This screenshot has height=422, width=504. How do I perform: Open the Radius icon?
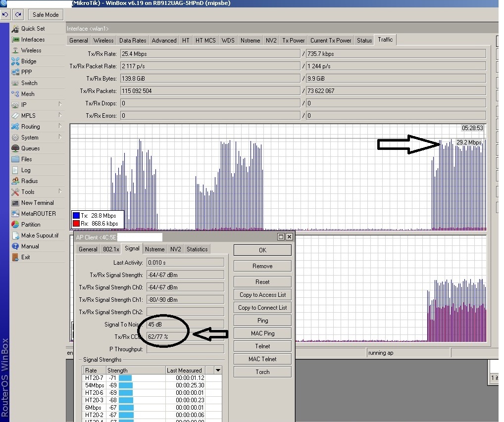(15, 181)
